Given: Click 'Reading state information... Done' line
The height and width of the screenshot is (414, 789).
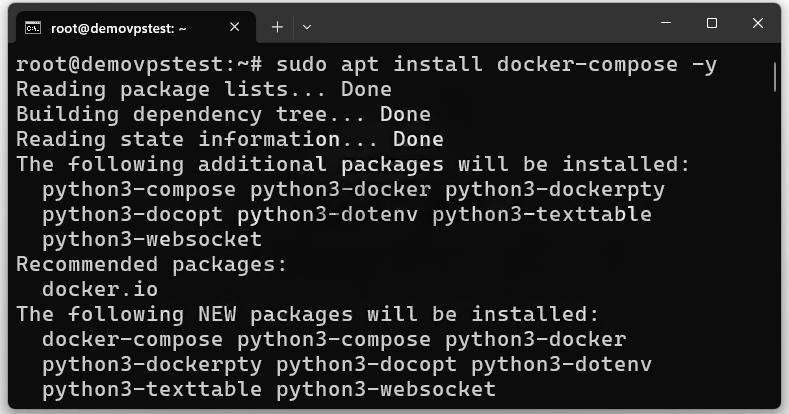Looking at the screenshot, I should (230, 139).
